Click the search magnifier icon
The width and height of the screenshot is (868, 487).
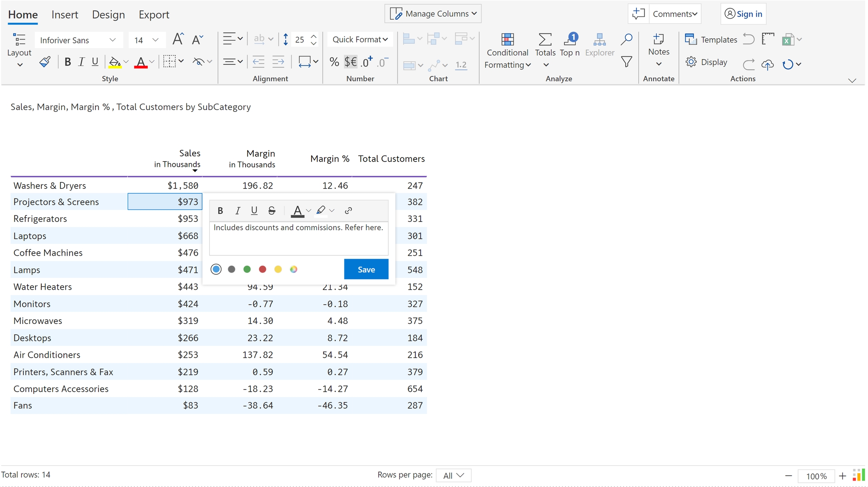click(x=626, y=39)
